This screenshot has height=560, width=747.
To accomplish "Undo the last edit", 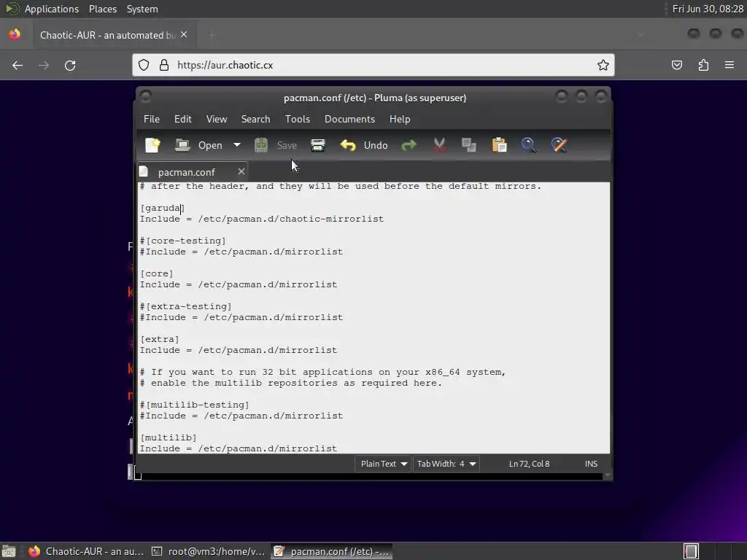I will click(364, 145).
